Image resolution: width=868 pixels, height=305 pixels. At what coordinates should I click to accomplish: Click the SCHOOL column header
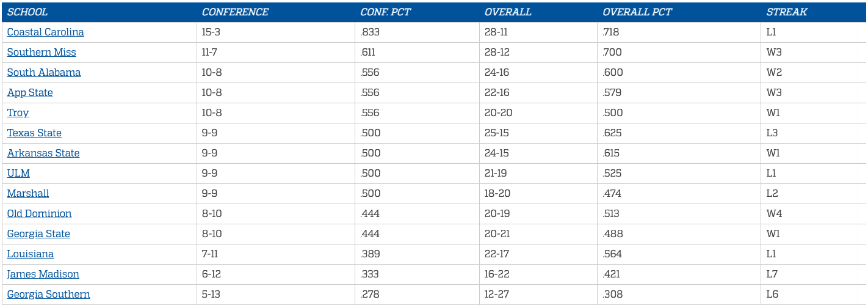pos(27,12)
